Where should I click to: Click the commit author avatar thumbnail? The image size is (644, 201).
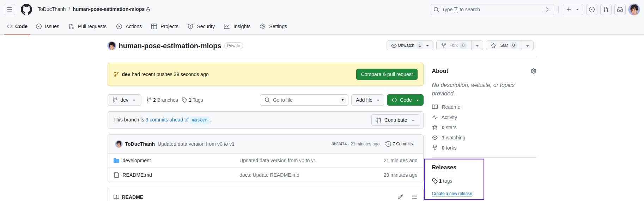click(x=119, y=144)
